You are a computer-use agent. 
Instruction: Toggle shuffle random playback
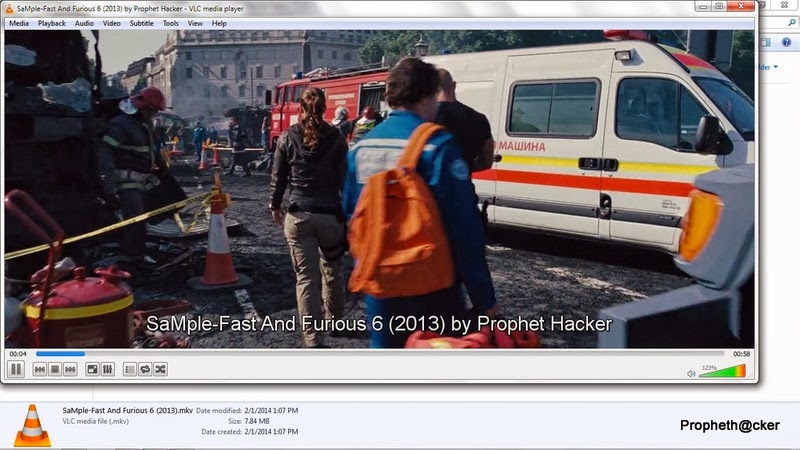tap(160, 369)
